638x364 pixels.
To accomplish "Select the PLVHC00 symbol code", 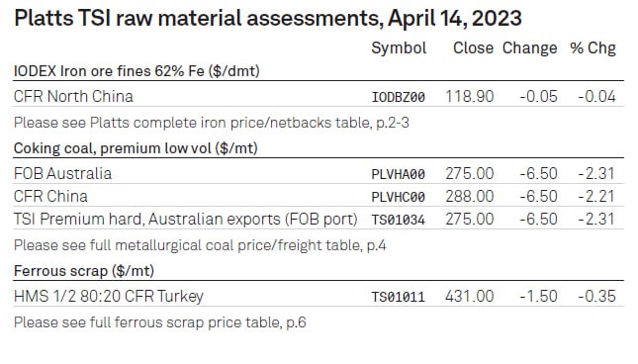I will tap(399, 197).
